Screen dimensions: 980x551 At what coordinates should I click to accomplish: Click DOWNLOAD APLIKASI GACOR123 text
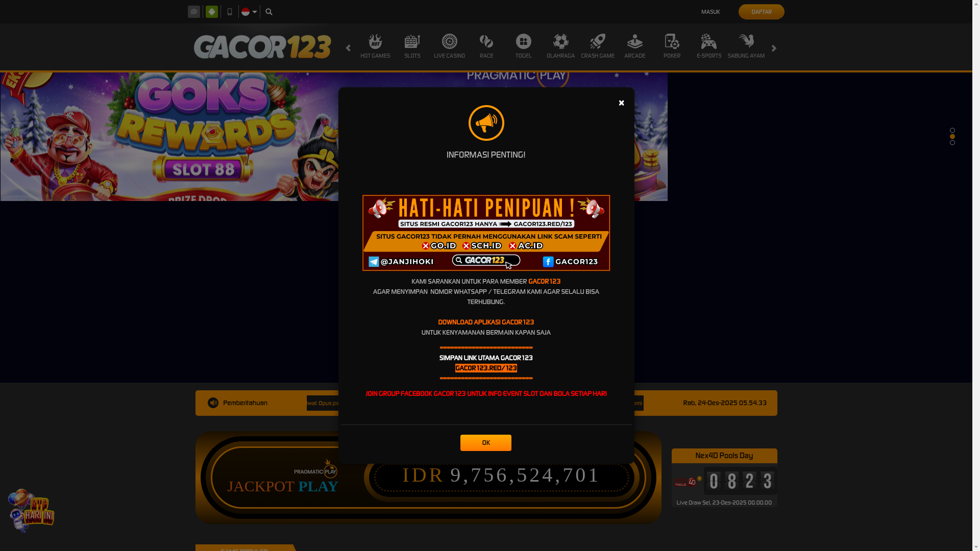486,322
